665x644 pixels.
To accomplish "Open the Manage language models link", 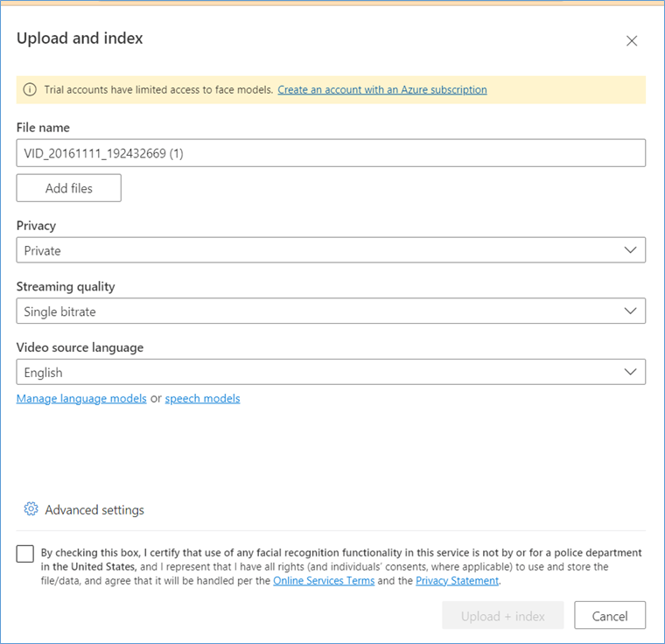I will (x=81, y=398).
